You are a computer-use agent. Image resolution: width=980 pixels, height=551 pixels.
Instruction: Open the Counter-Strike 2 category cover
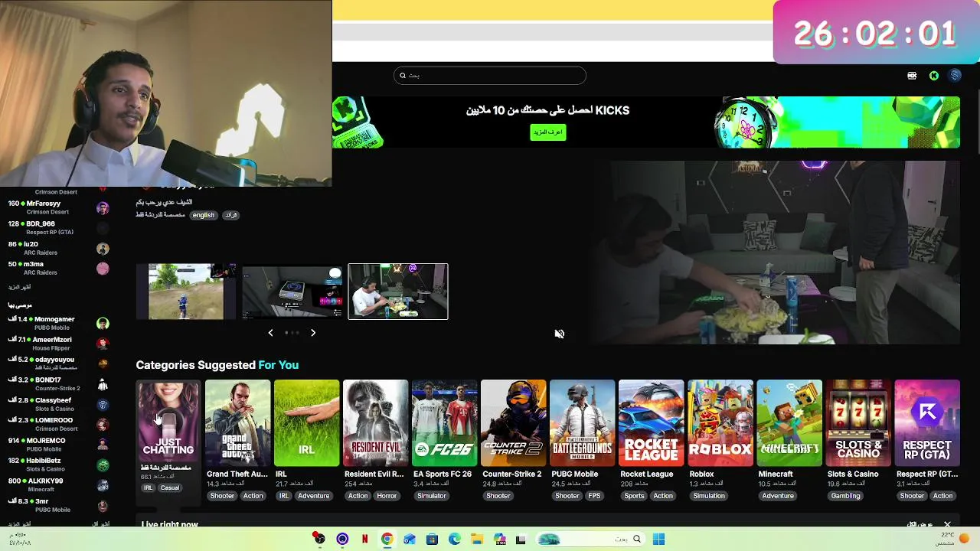(513, 423)
